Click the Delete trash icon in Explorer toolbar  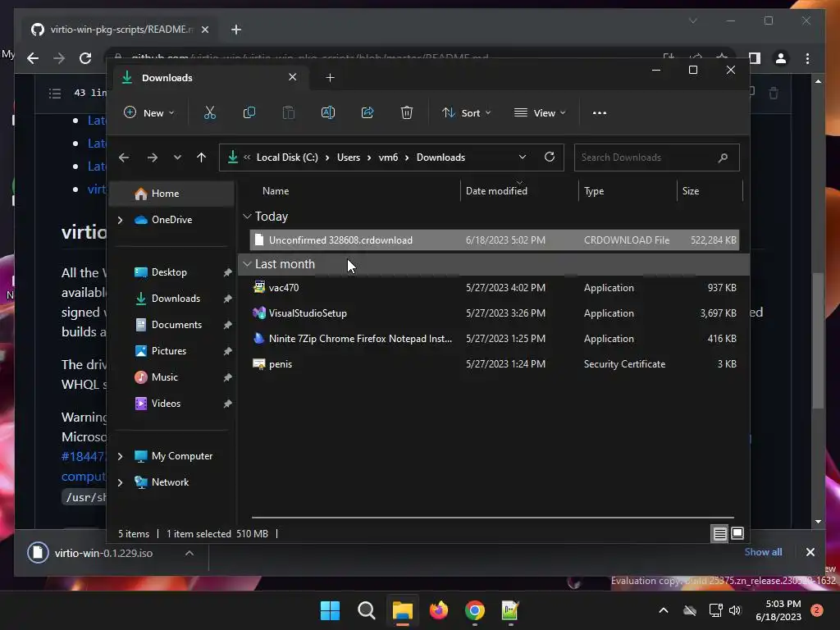coord(407,112)
